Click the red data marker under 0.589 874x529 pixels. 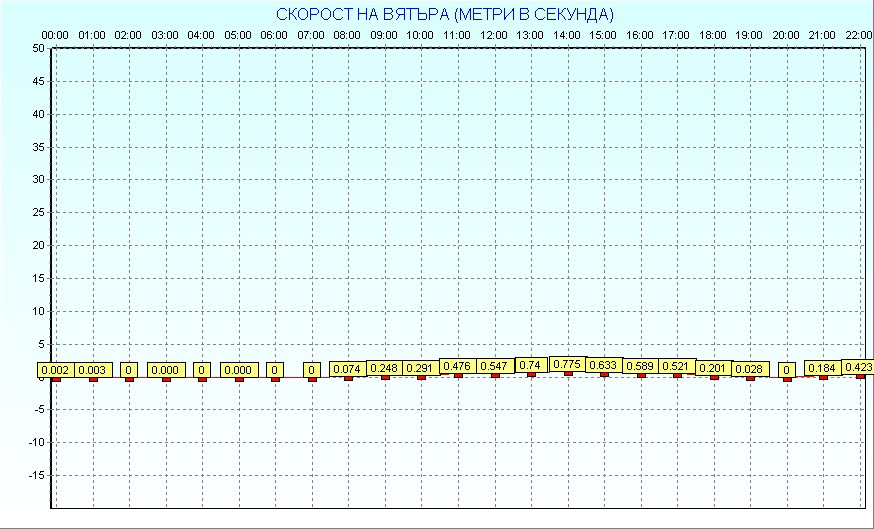pyautogui.click(x=641, y=375)
